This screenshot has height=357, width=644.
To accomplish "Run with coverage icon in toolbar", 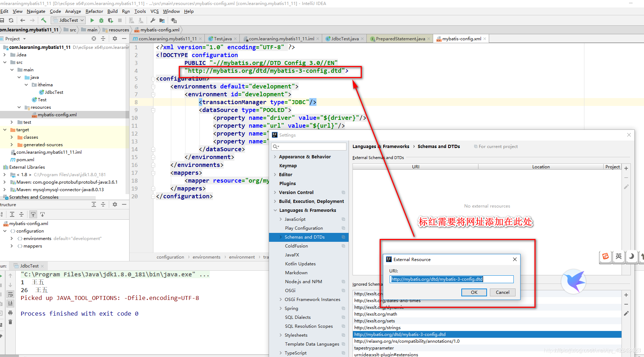I will [x=111, y=20].
